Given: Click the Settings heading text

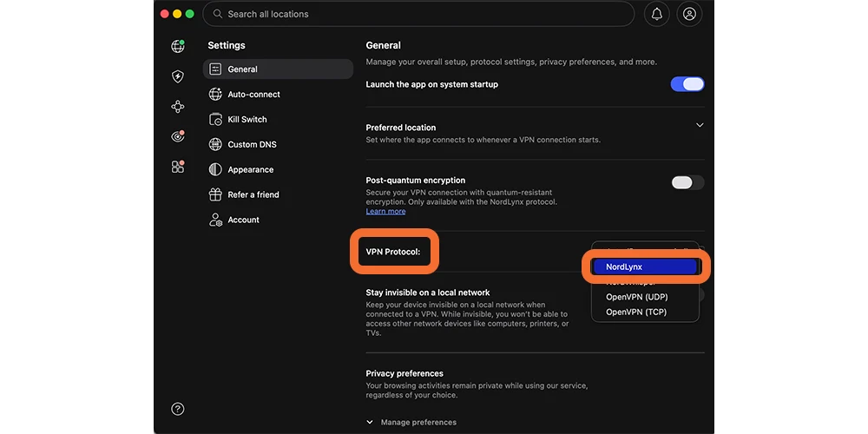Looking at the screenshot, I should pyautogui.click(x=227, y=45).
